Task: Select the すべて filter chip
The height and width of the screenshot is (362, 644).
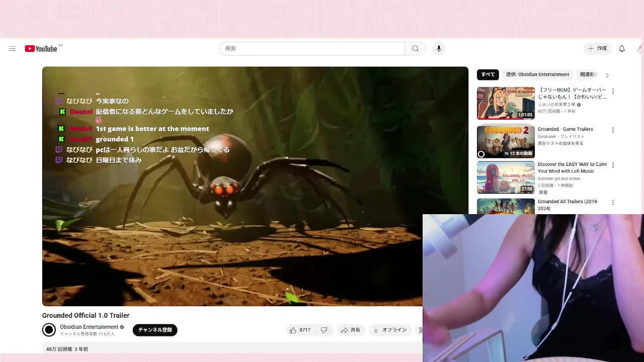Action: [x=488, y=74]
